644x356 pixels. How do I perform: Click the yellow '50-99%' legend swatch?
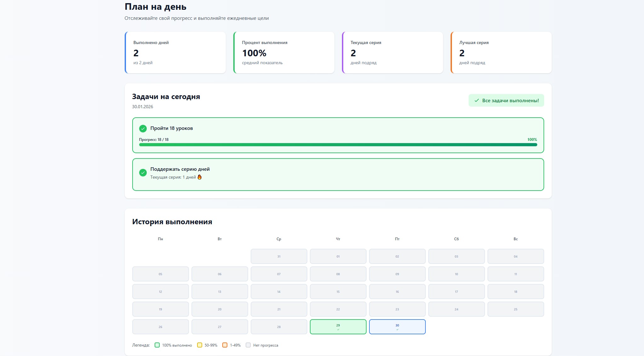pyautogui.click(x=199, y=345)
